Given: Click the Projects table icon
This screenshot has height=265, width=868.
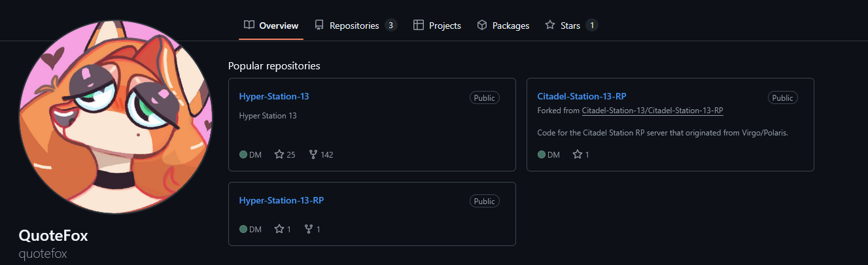Looking at the screenshot, I should pos(419,26).
